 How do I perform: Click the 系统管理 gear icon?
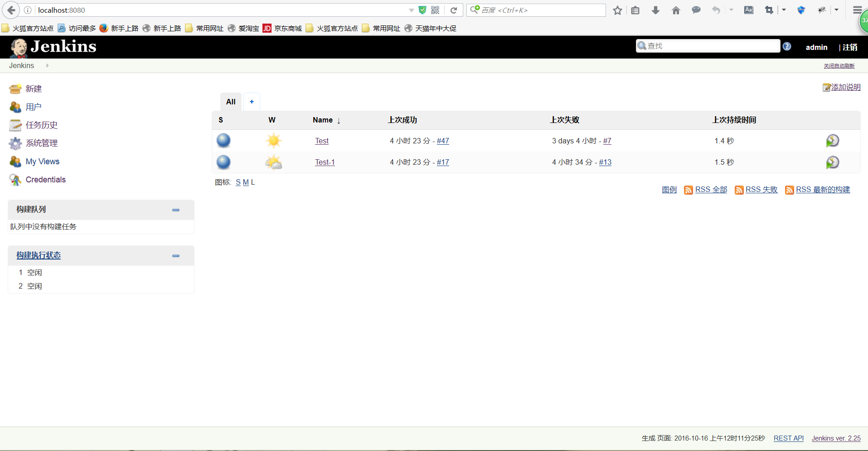pos(15,143)
